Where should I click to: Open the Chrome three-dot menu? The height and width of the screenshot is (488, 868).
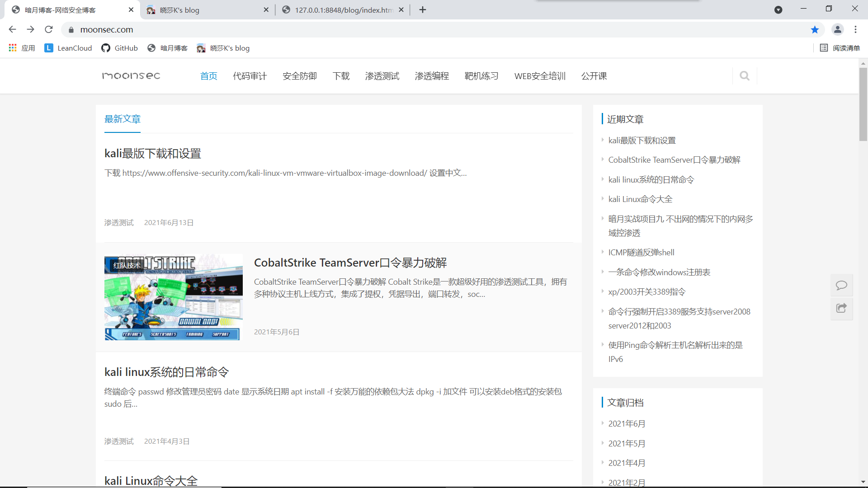(x=855, y=29)
